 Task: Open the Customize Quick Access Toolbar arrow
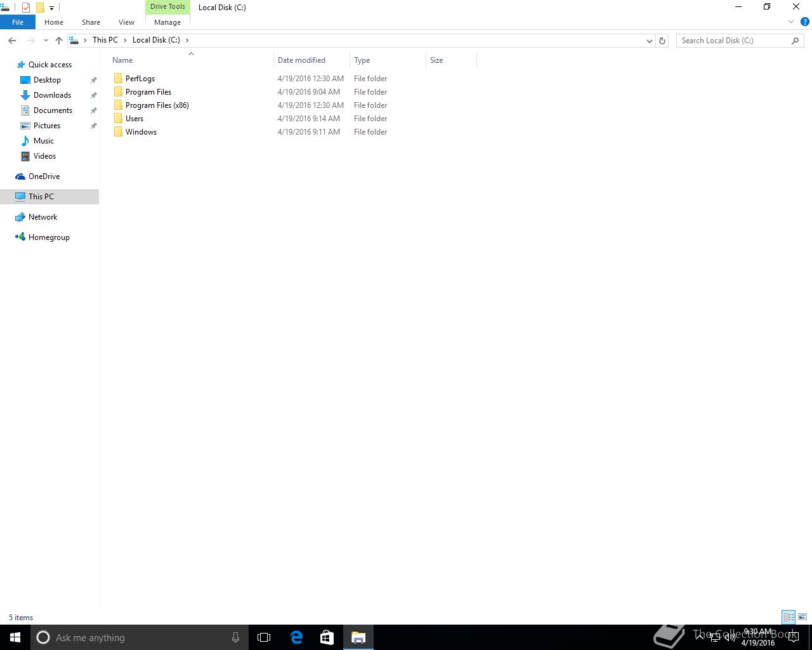point(51,8)
